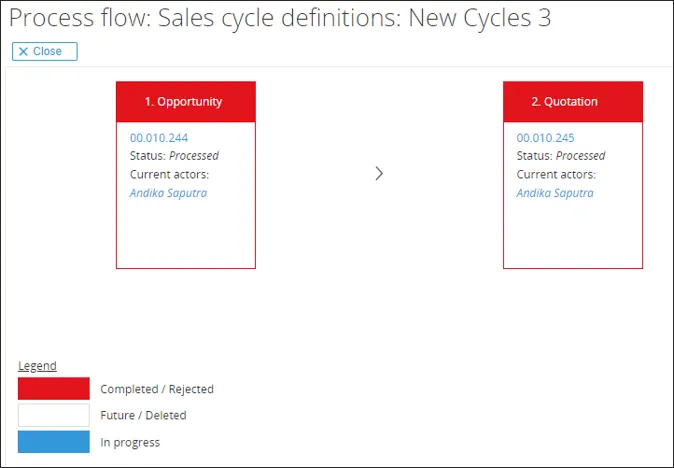Click the Completed / Rejected legend label

[157, 389]
